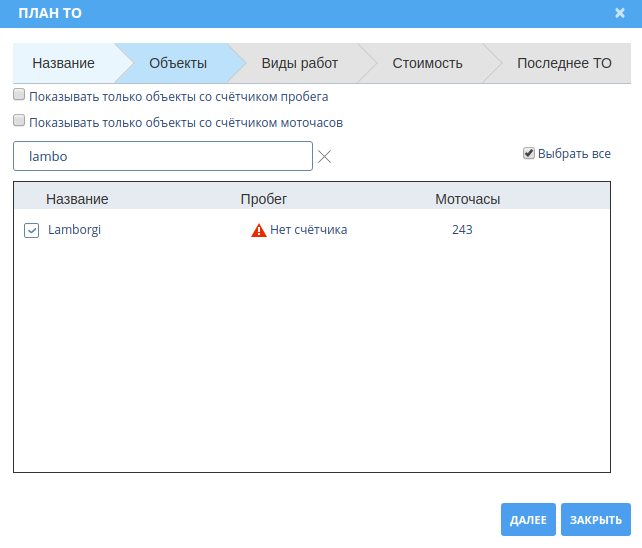Enable filter for objects with mileage counter
The width and height of the screenshot is (642, 548).
tap(20, 97)
